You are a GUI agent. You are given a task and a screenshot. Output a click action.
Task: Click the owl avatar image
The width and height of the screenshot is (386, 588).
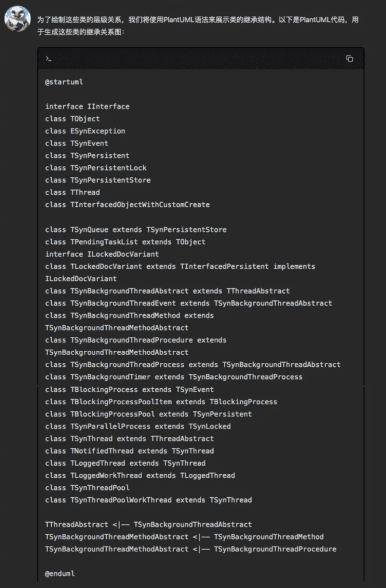click(17, 19)
